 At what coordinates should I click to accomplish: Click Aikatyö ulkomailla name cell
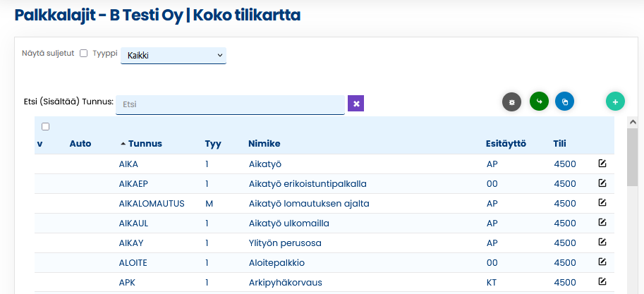[289, 223]
